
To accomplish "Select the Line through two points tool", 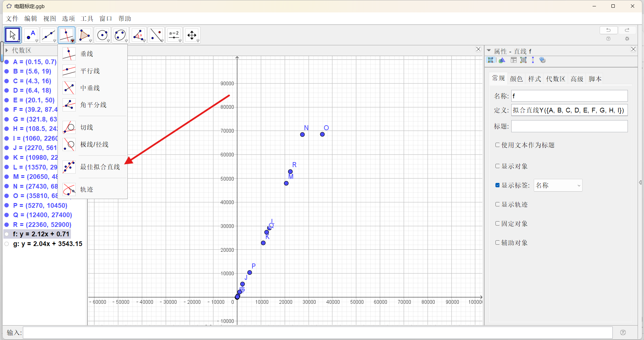I will 48,35.
